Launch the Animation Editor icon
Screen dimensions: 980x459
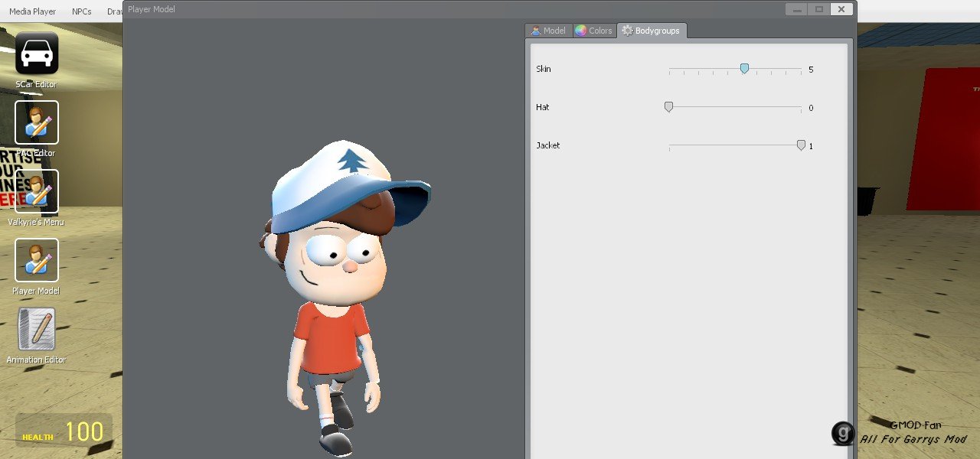click(x=37, y=330)
